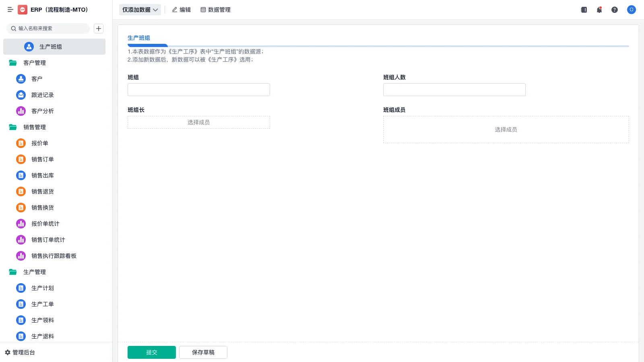This screenshot has height=362, width=644.
Task: Open the user avatar menu
Action: coord(632,10)
